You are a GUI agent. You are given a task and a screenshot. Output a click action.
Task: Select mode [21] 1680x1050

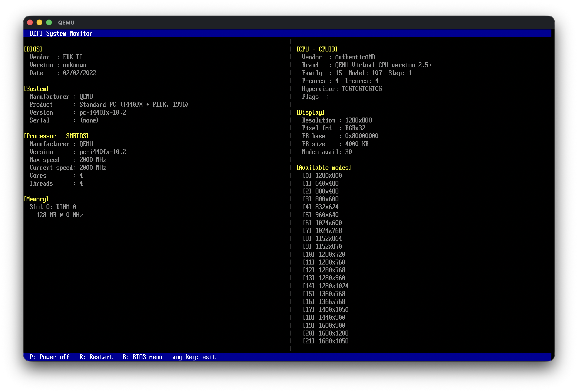point(326,341)
